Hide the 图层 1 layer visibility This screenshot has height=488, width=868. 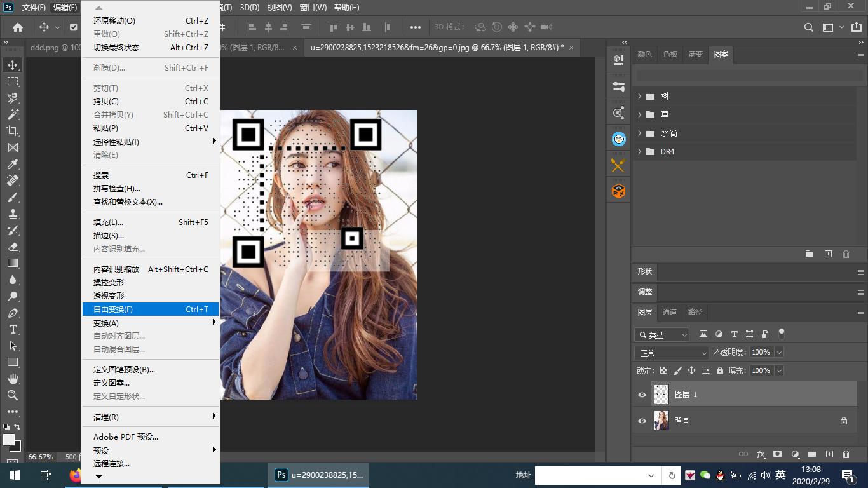642,395
